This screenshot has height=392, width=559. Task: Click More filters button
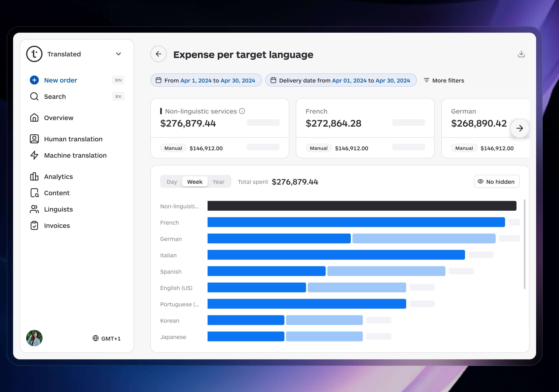(x=444, y=80)
